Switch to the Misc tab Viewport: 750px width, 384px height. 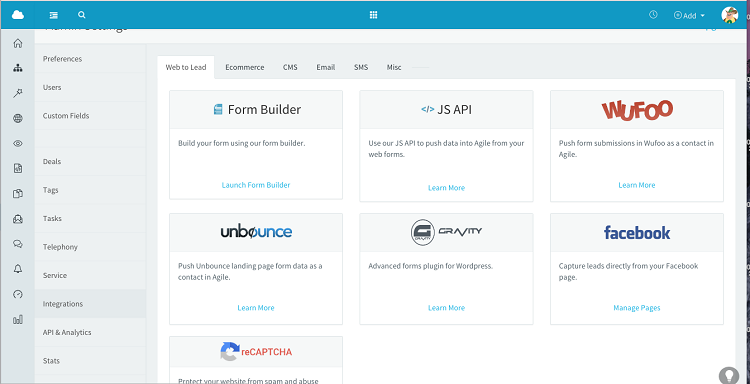pos(394,67)
